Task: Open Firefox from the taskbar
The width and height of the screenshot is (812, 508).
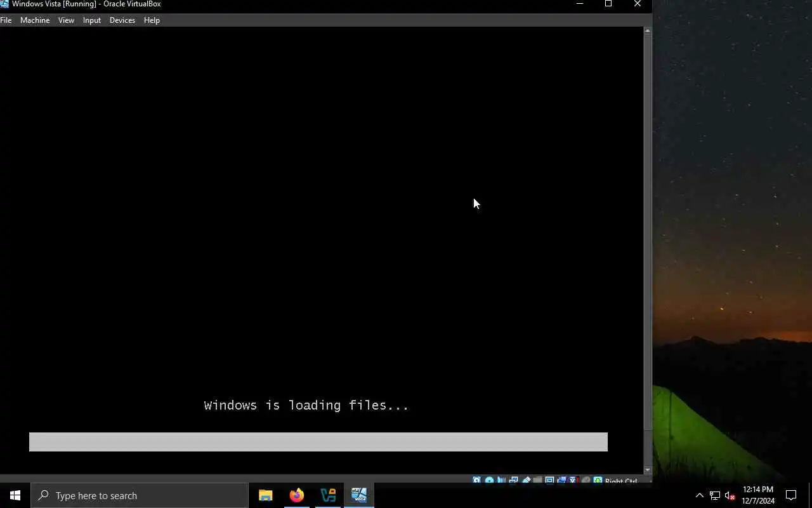Action: pos(296,495)
